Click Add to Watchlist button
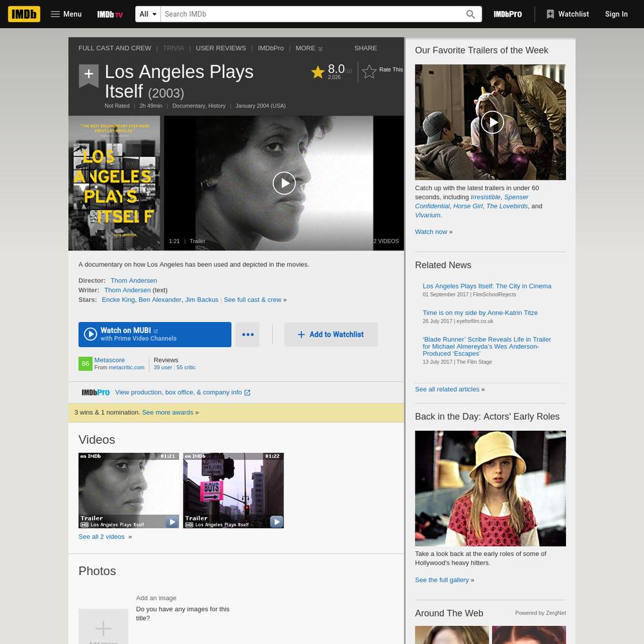The image size is (644, 644). click(330, 334)
